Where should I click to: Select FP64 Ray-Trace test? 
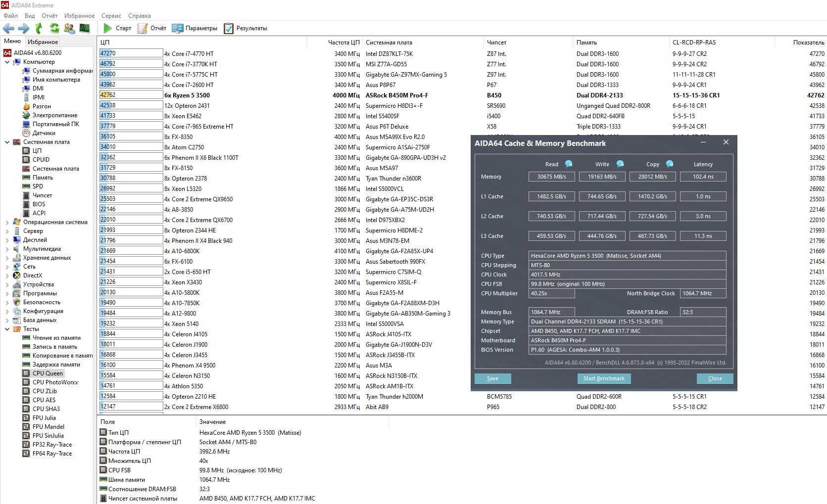(47, 454)
